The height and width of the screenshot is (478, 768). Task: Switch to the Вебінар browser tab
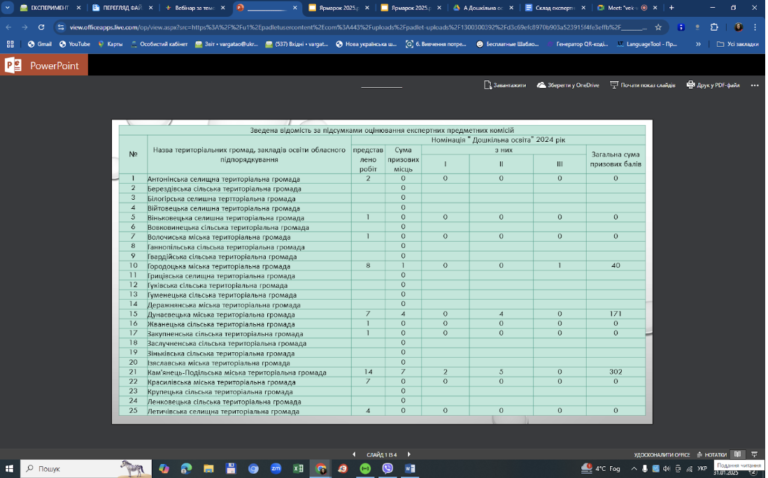195,8
